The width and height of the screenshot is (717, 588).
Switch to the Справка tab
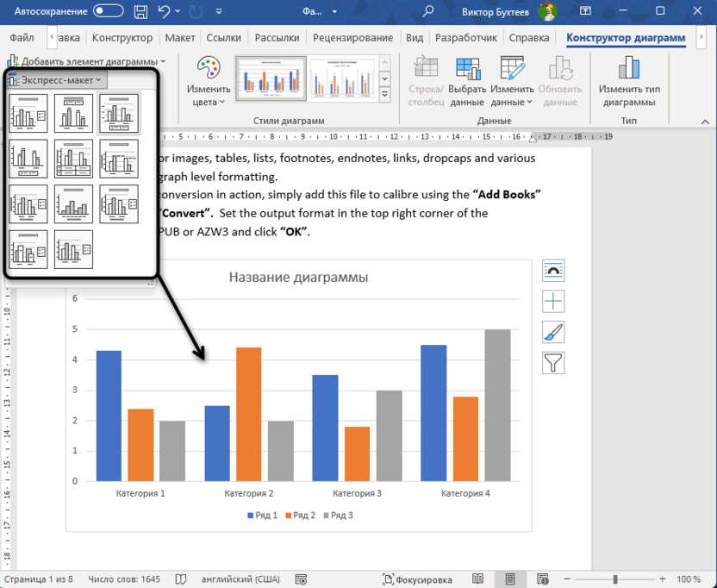point(529,38)
